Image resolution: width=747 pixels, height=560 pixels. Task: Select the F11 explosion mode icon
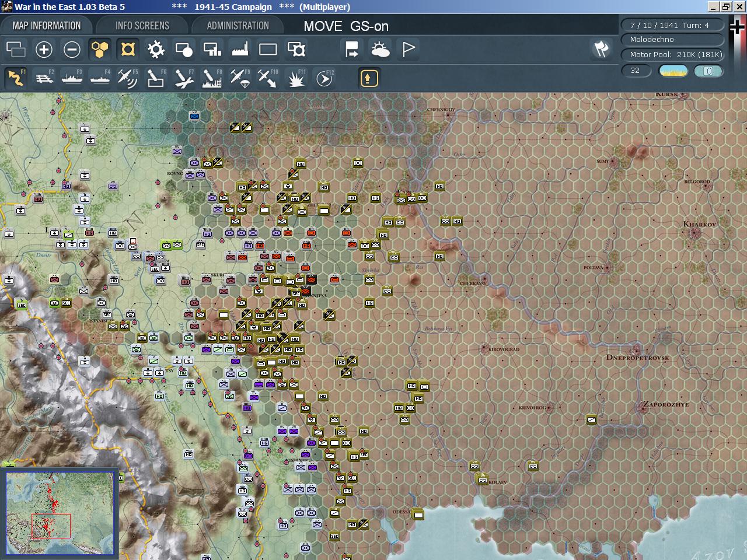[x=296, y=78]
